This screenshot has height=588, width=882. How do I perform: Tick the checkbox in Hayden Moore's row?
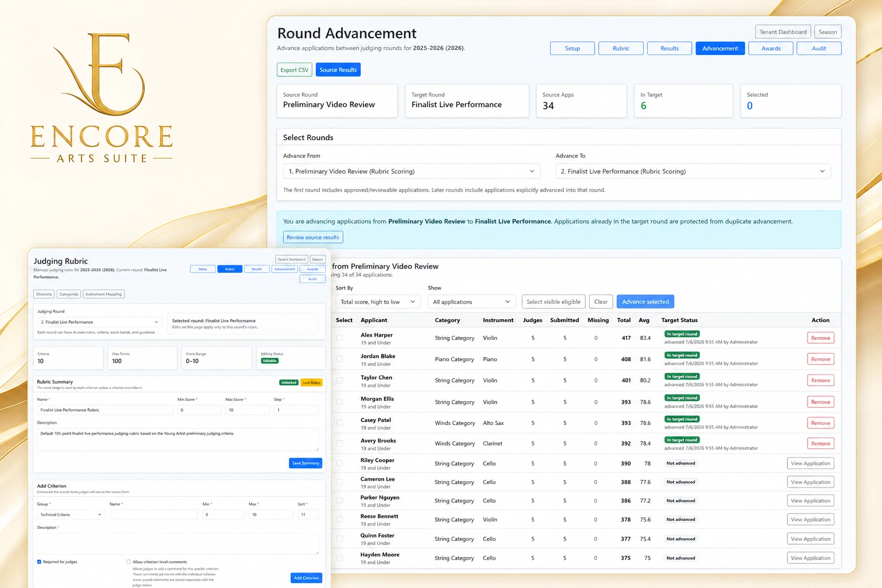[x=339, y=558]
